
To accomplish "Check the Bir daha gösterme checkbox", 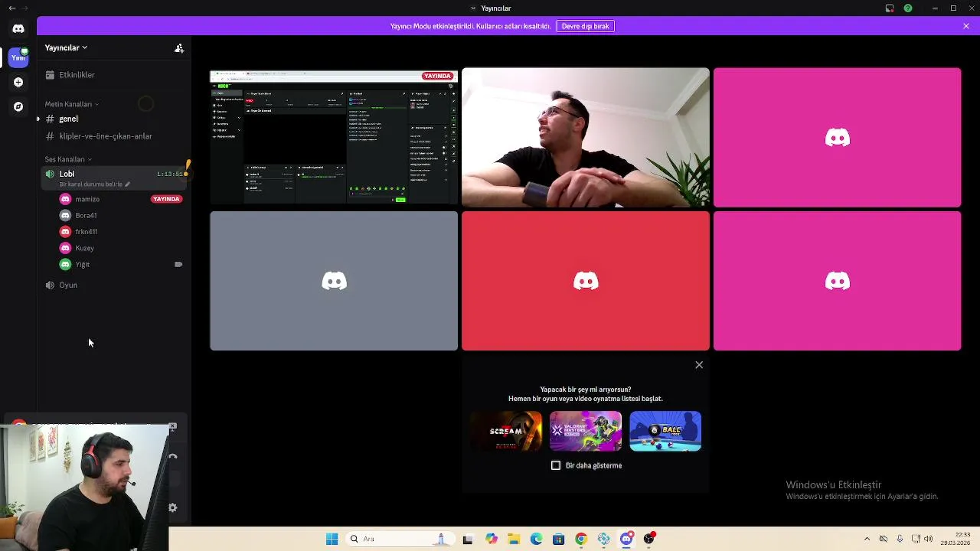I will (x=556, y=465).
